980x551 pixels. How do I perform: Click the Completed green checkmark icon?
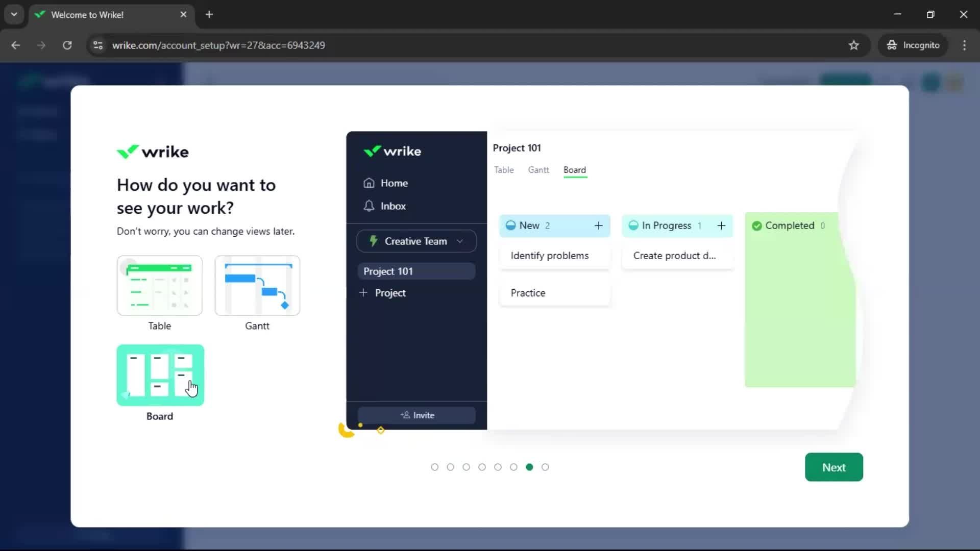(x=757, y=226)
